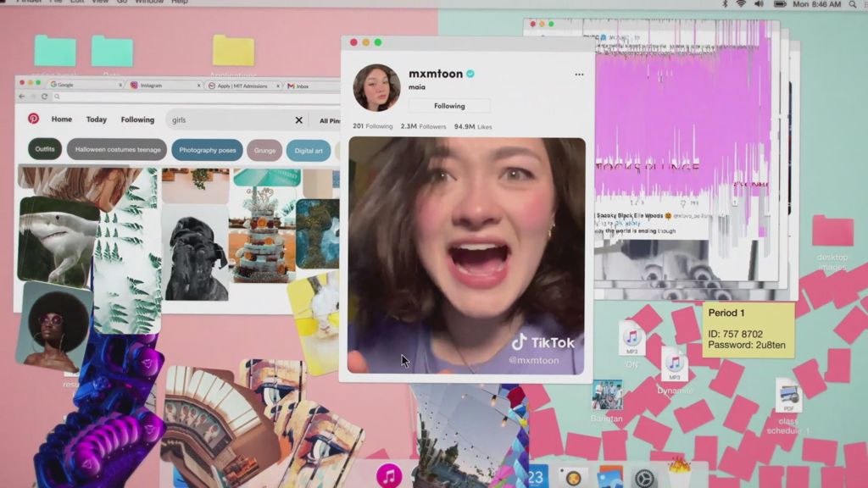The image size is (868, 488).
Task: Open the mxmtoon username heading
Action: pyautogui.click(x=436, y=74)
